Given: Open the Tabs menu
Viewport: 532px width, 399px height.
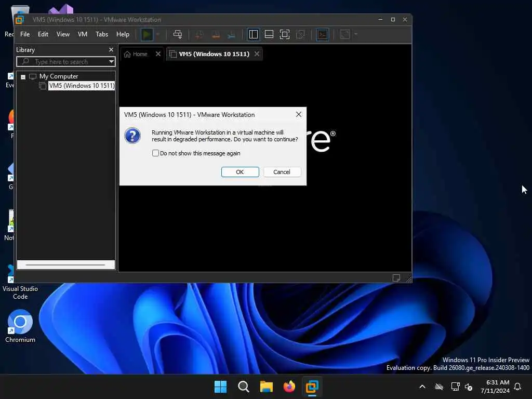Looking at the screenshot, I should click(101, 34).
